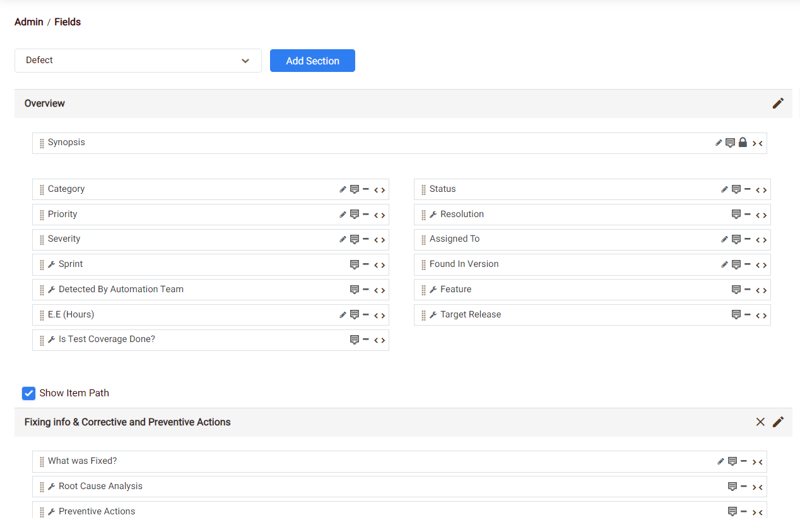This screenshot has width=800, height=532.
Task: Collapse What was Fixed? field width arrows
Action: click(758, 461)
